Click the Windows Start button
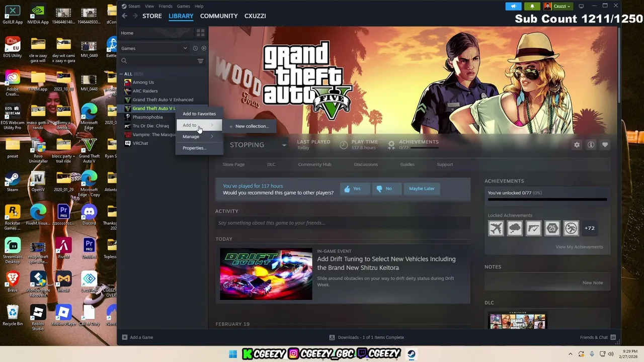This screenshot has height=362, width=644. [233, 354]
